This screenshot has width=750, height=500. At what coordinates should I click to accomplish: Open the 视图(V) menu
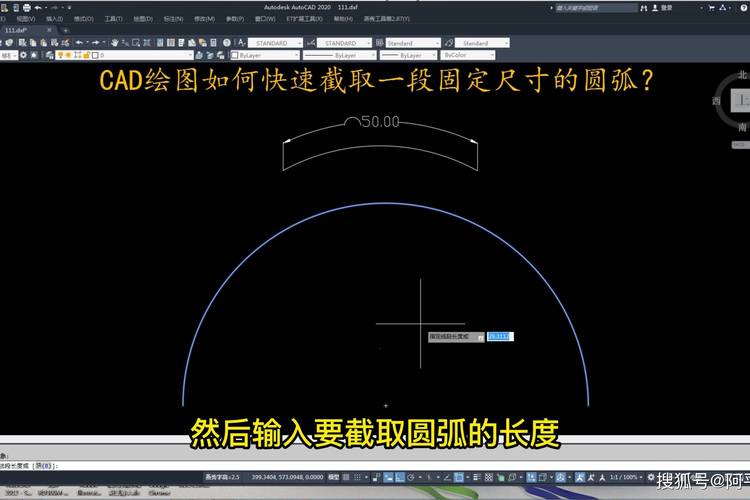point(26,19)
